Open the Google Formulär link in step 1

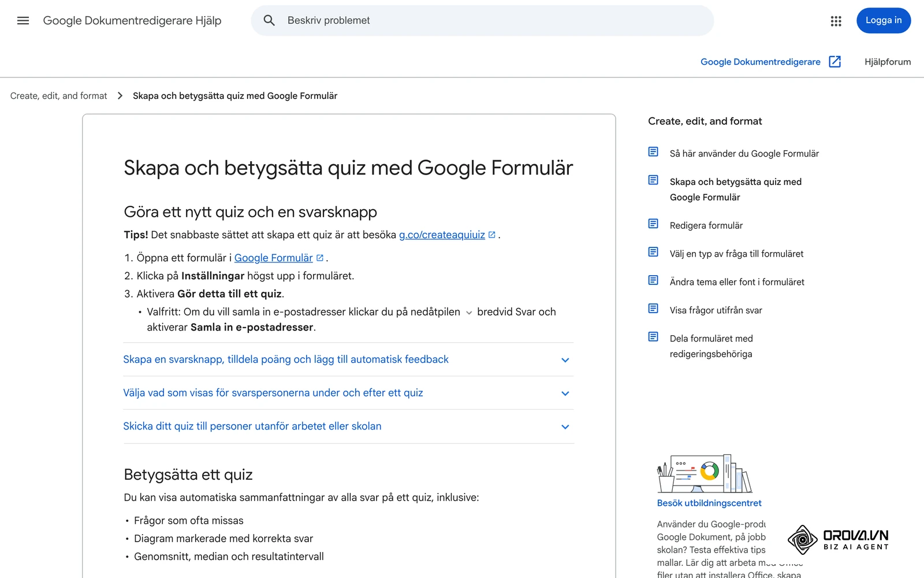pyautogui.click(x=273, y=258)
